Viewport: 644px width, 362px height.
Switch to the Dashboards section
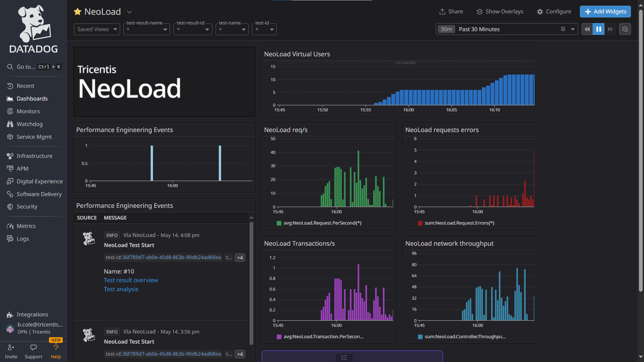click(x=10, y=99)
